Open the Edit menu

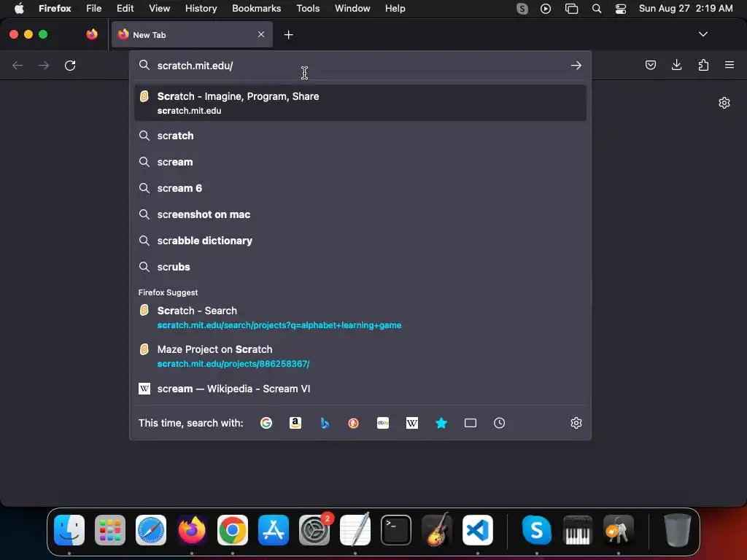[125, 9]
